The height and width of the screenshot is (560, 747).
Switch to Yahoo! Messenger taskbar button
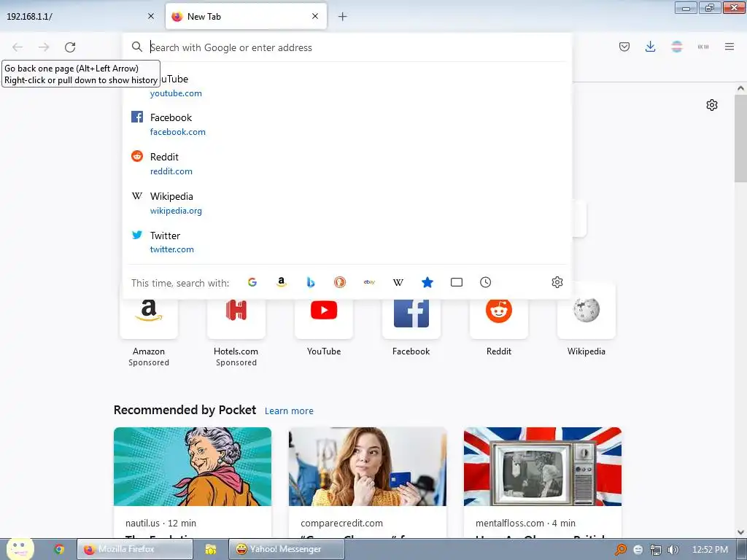(x=286, y=549)
